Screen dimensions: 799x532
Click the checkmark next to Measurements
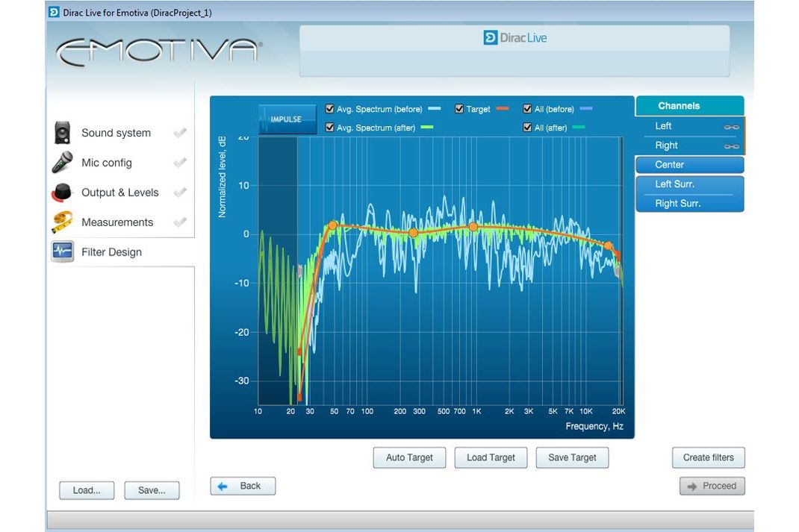click(x=180, y=222)
